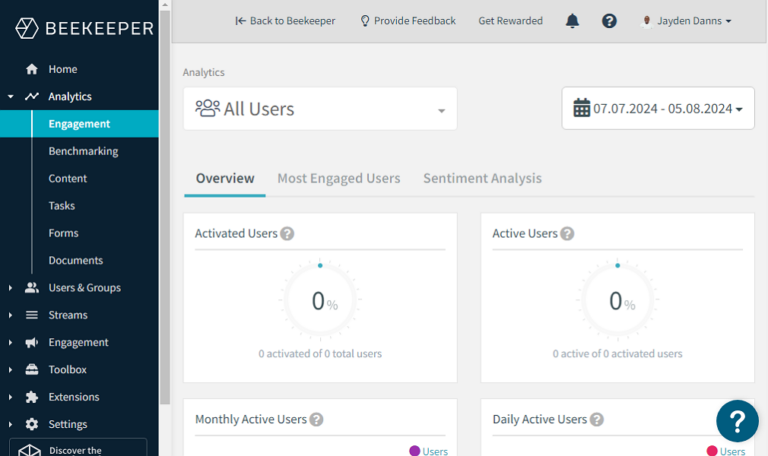
Task: Toggle purple Users legend in Monthly chart
Action: 429,451
